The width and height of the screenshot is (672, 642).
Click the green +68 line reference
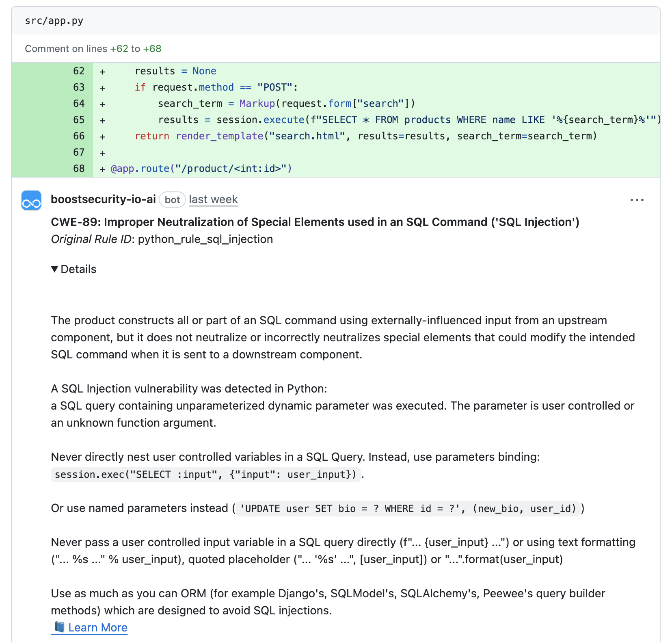coord(152,49)
